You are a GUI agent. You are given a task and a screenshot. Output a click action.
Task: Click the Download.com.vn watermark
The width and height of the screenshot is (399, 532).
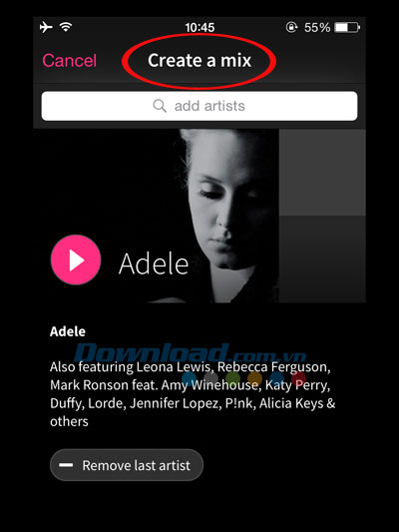tap(190, 353)
